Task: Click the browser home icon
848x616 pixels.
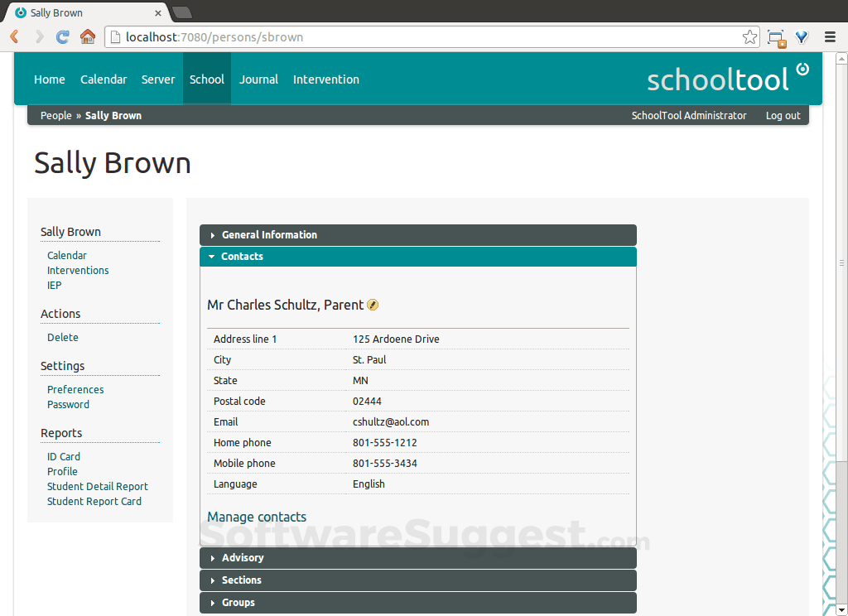Action: point(88,36)
